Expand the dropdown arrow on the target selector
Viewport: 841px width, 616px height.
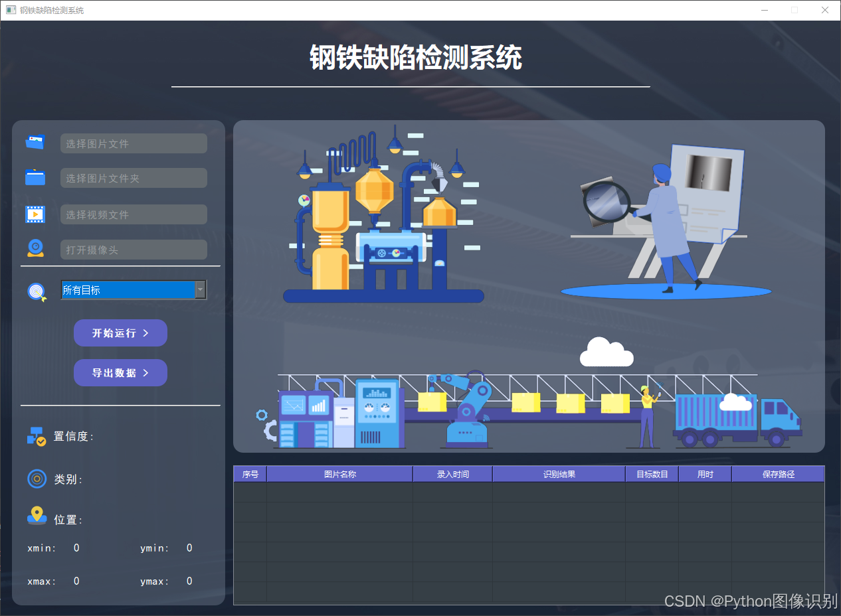[200, 289]
